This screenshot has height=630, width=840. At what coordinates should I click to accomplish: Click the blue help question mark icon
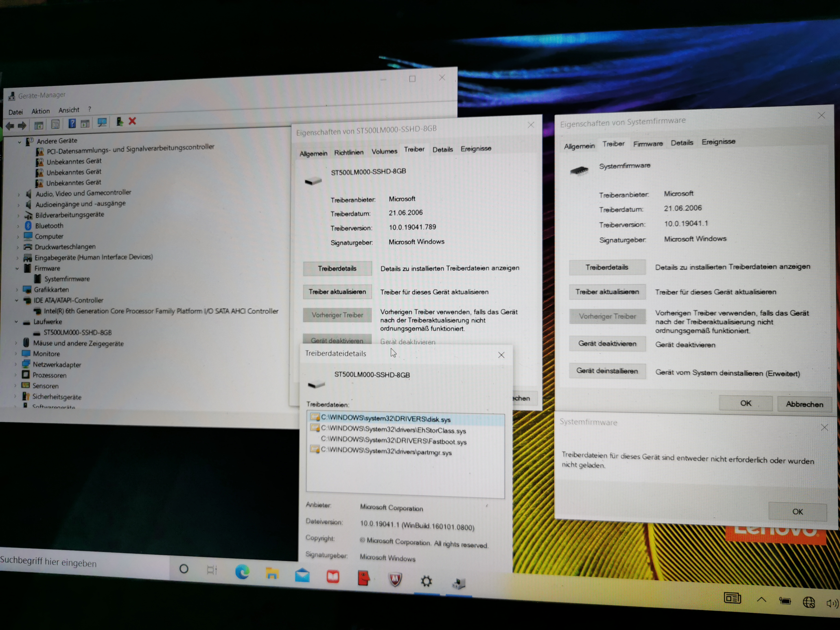(72, 123)
